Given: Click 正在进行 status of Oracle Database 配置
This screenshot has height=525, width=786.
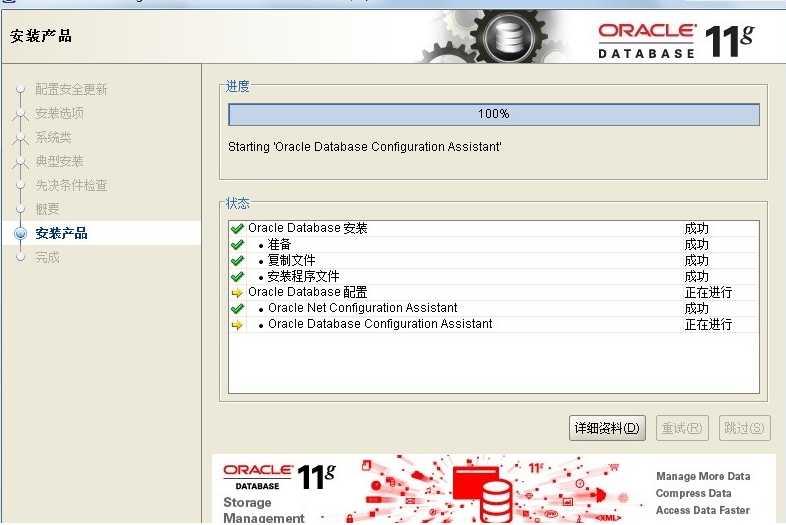Looking at the screenshot, I should click(708, 292).
